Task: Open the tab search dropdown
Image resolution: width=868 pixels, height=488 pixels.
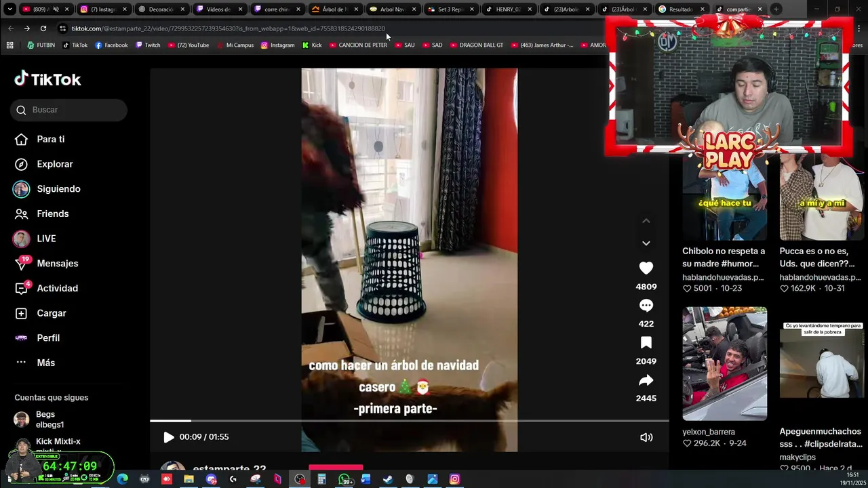Action: pyautogui.click(x=9, y=9)
